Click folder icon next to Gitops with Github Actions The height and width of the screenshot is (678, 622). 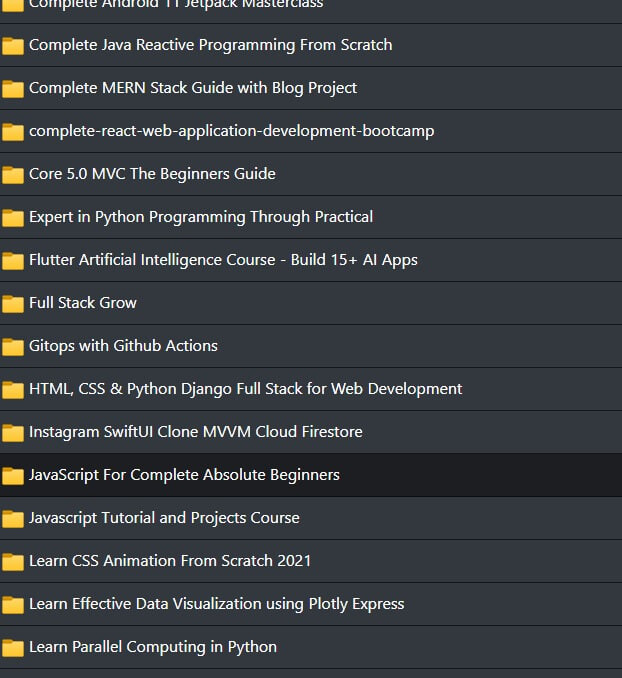[x=13, y=346]
